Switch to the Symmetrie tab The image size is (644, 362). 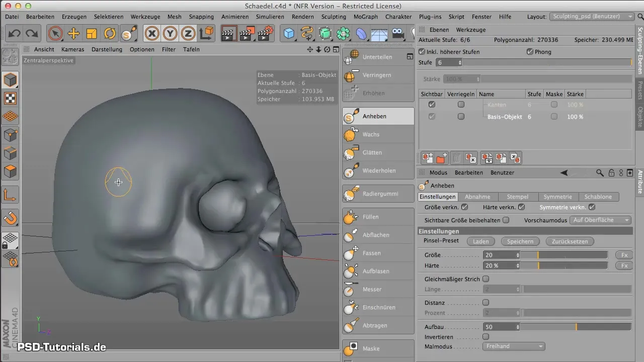pos(558,197)
